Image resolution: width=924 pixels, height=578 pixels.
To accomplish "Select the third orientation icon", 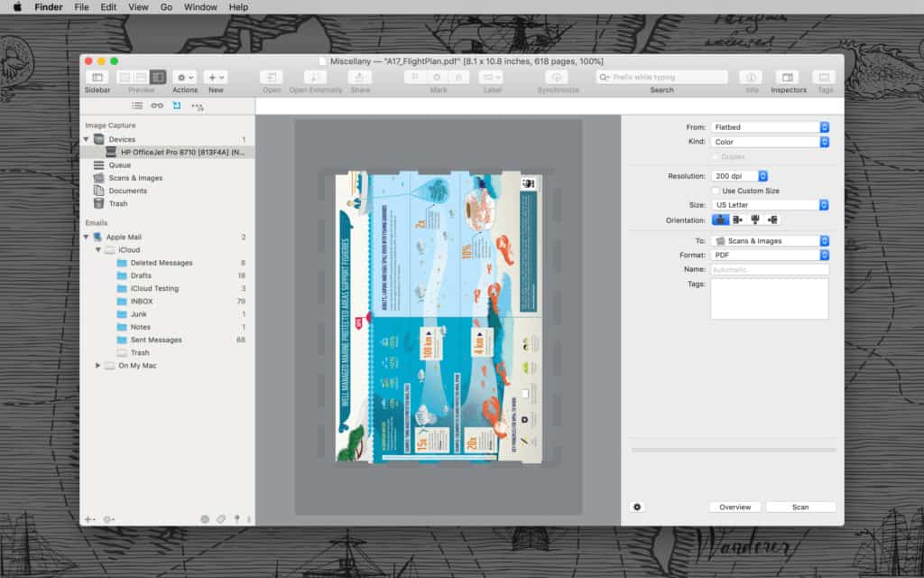I will click(x=755, y=220).
